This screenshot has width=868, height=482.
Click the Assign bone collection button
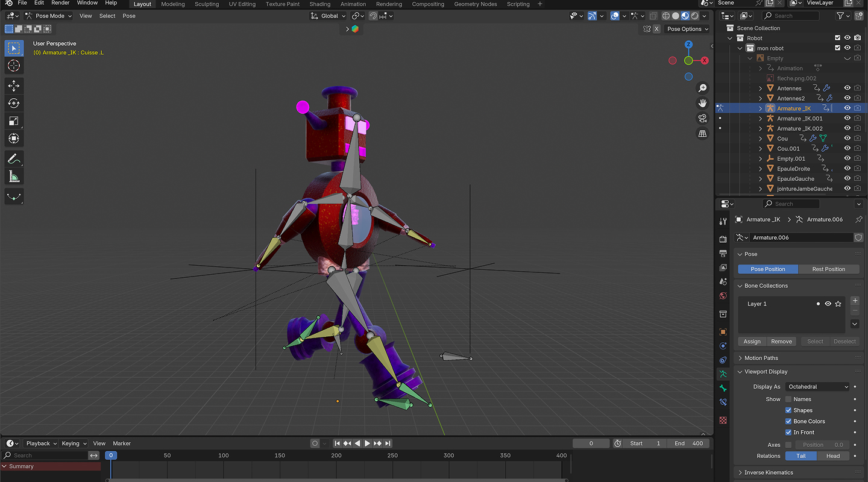(752, 342)
